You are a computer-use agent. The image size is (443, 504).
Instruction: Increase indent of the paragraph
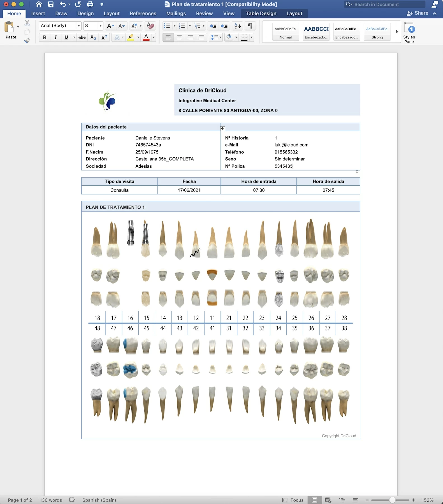coord(224,26)
